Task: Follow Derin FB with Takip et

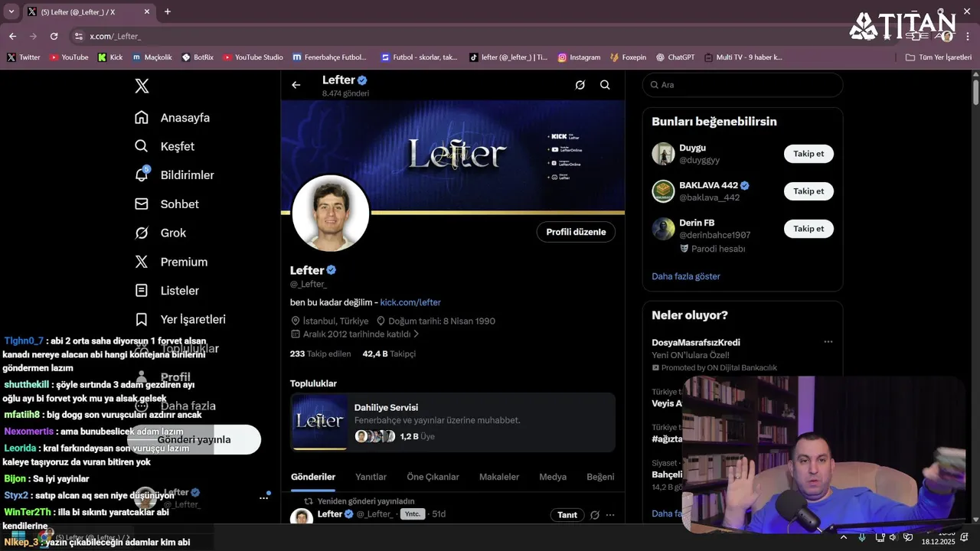Action: [808, 229]
